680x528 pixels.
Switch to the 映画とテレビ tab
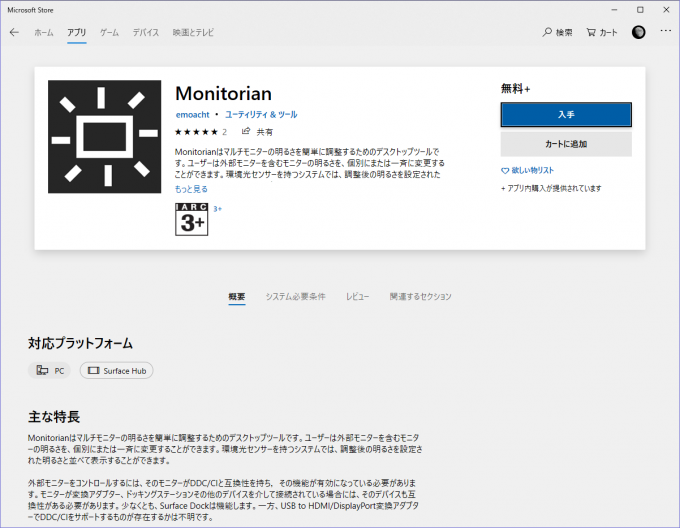[x=193, y=33]
